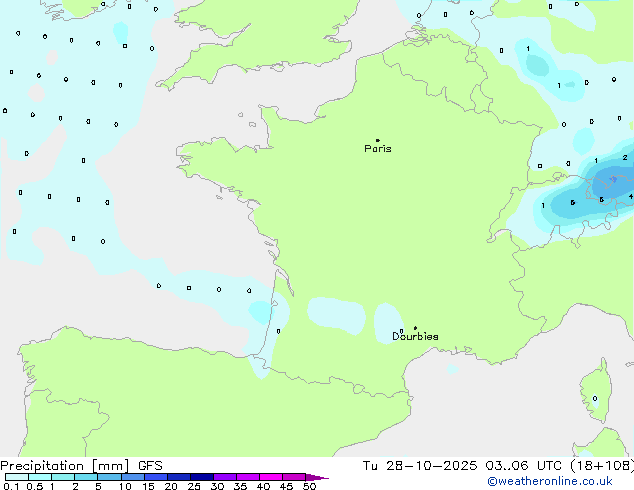Click the legend value '50'
The image size is (634, 490).
click(309, 486)
